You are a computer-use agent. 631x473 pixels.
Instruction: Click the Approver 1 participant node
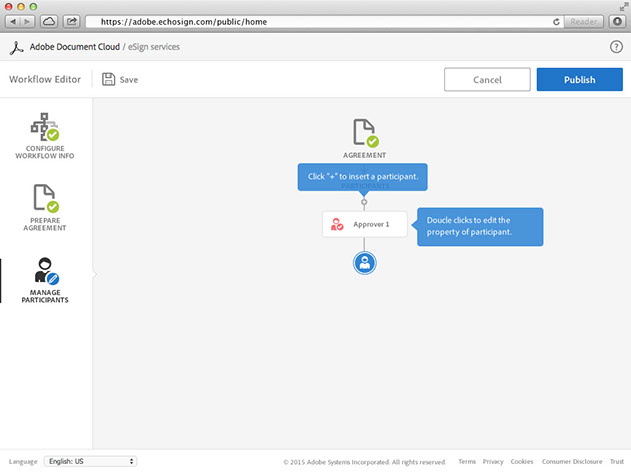364,224
